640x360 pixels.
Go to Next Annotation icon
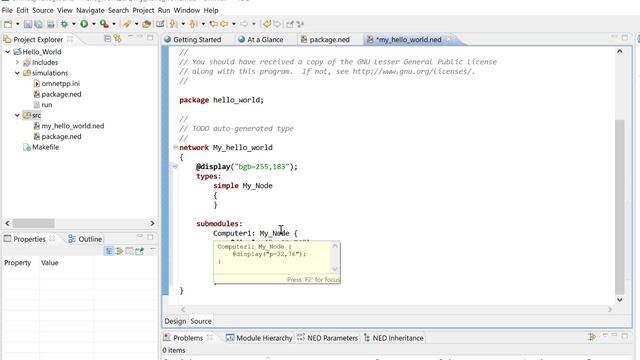pyautogui.click(x=173, y=24)
